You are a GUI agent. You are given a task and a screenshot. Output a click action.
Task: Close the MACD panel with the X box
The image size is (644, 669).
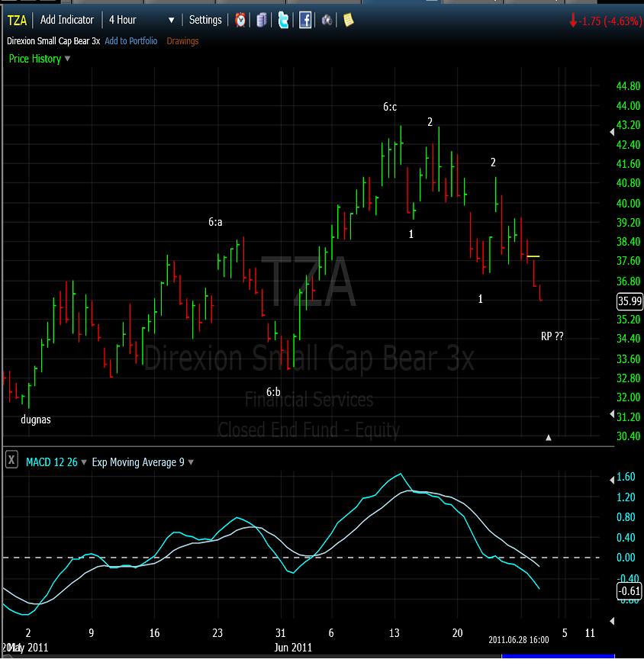pyautogui.click(x=11, y=460)
